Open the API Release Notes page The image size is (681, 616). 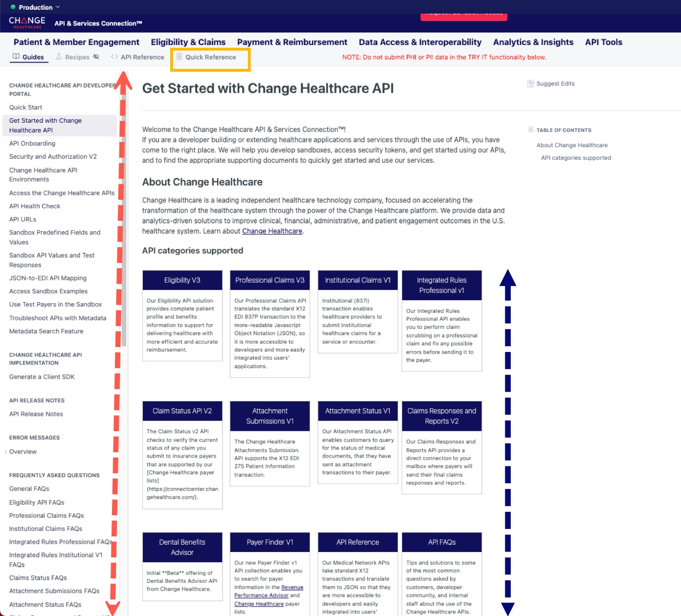tap(36, 414)
